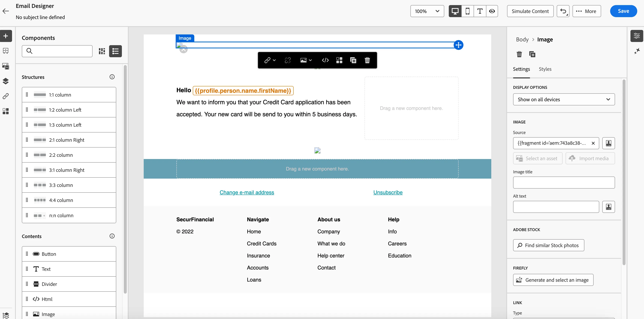Click remove link icon in image toolbar
This screenshot has width=644, height=319.
pos(288,60)
